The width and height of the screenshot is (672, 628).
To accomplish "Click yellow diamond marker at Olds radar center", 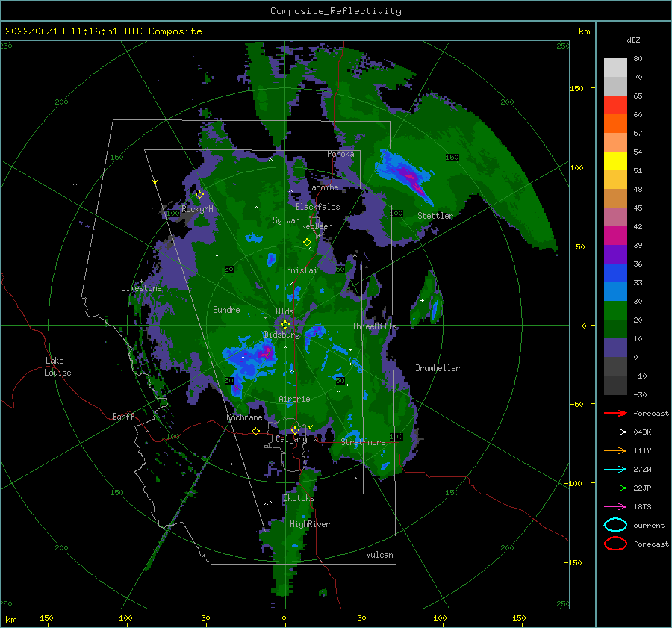I will (285, 325).
